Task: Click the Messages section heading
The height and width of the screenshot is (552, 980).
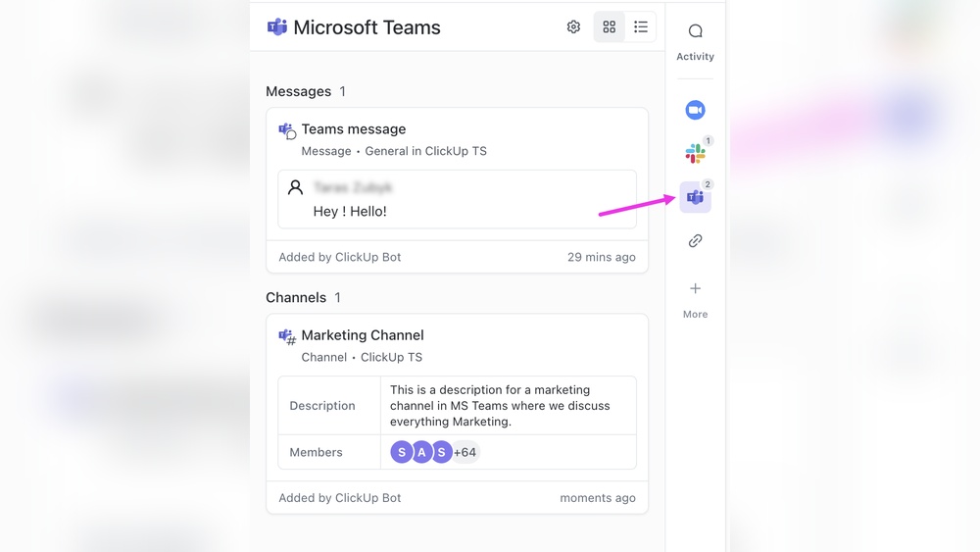Action: click(x=298, y=91)
